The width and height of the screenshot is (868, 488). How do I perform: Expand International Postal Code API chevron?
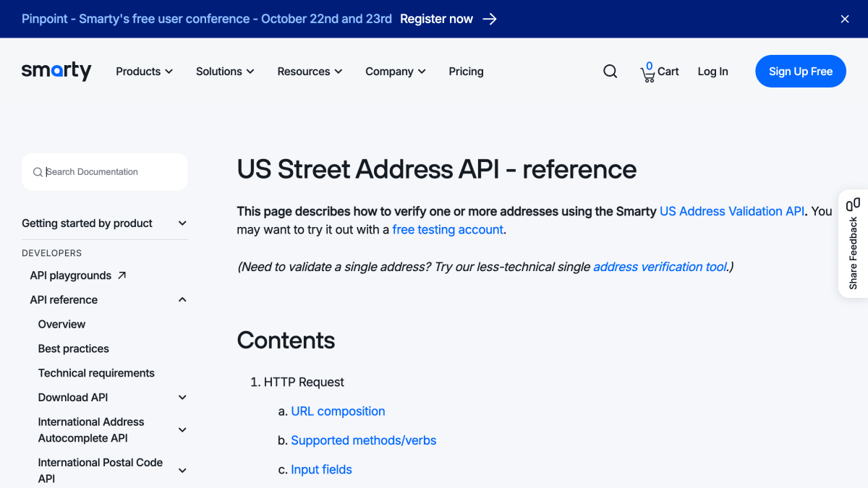182,471
